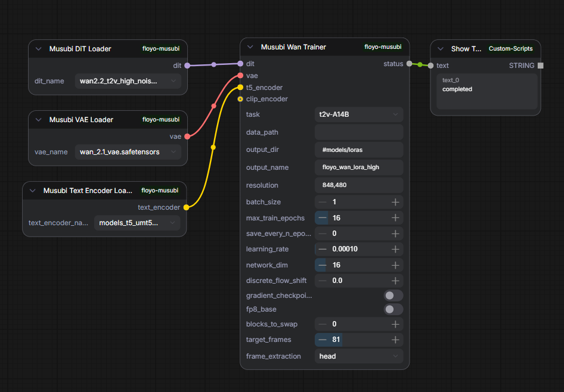Click the data_path input field
The width and height of the screenshot is (564, 392).
point(358,132)
